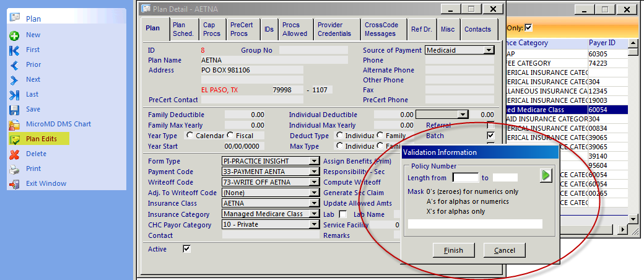Click the Group No input field
Screen dimensions: 644x280
click(x=313, y=50)
